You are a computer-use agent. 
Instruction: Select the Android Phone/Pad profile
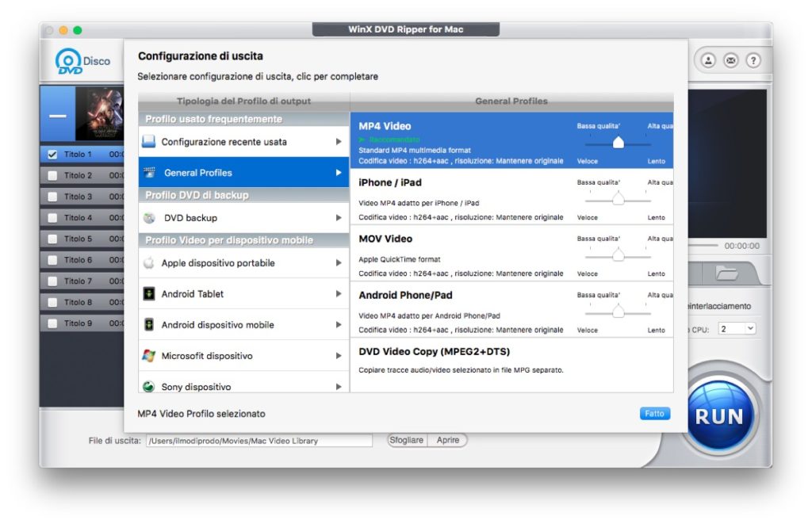coord(511,310)
